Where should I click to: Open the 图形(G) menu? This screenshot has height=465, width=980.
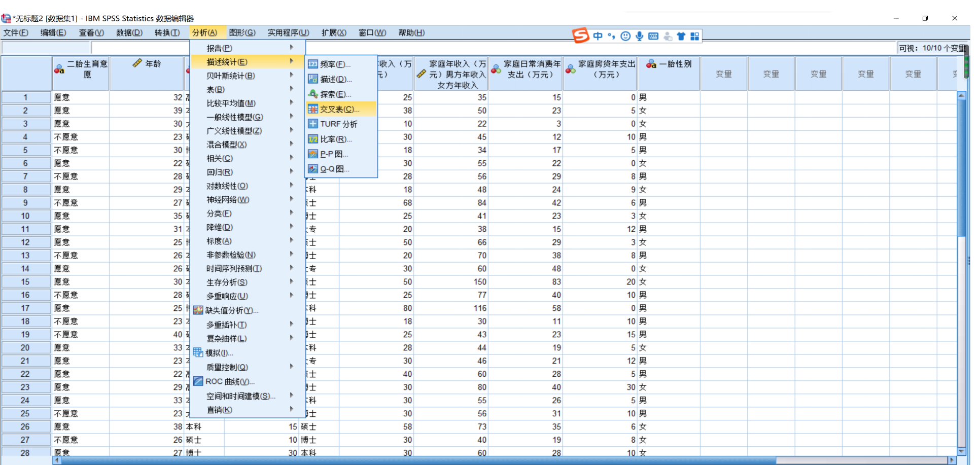click(x=242, y=32)
